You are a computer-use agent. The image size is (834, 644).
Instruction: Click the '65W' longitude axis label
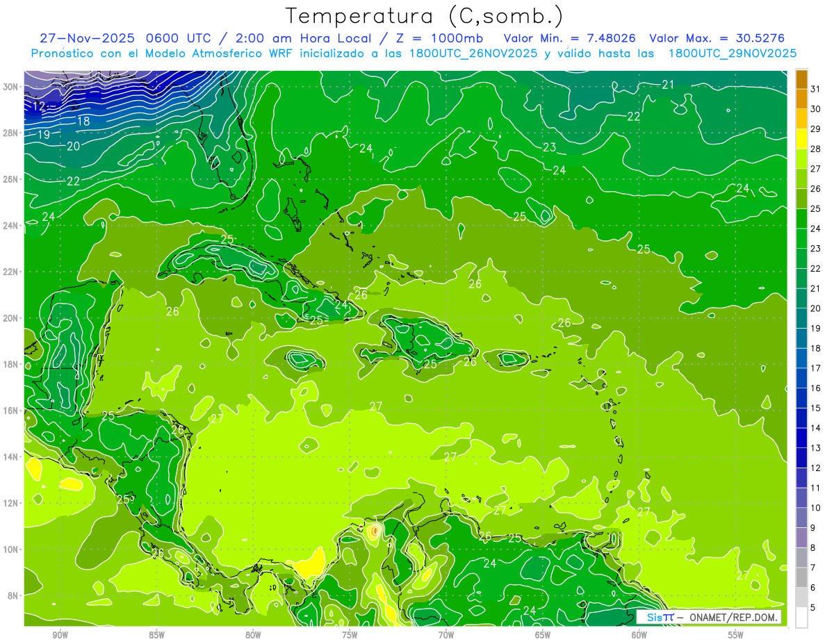pyautogui.click(x=543, y=636)
